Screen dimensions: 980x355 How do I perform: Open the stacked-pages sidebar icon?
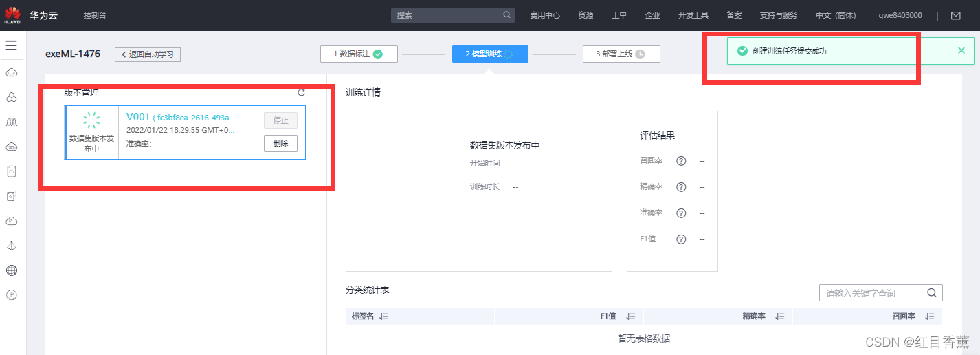coord(11,196)
